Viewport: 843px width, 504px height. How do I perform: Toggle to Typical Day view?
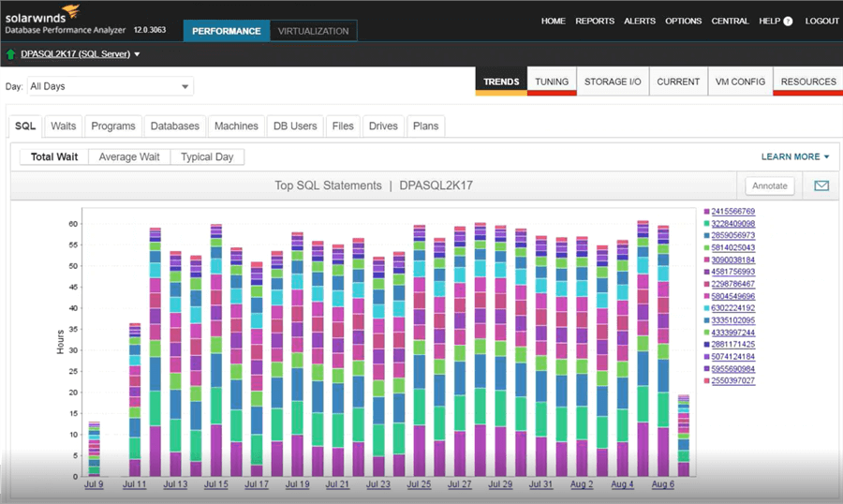point(207,156)
